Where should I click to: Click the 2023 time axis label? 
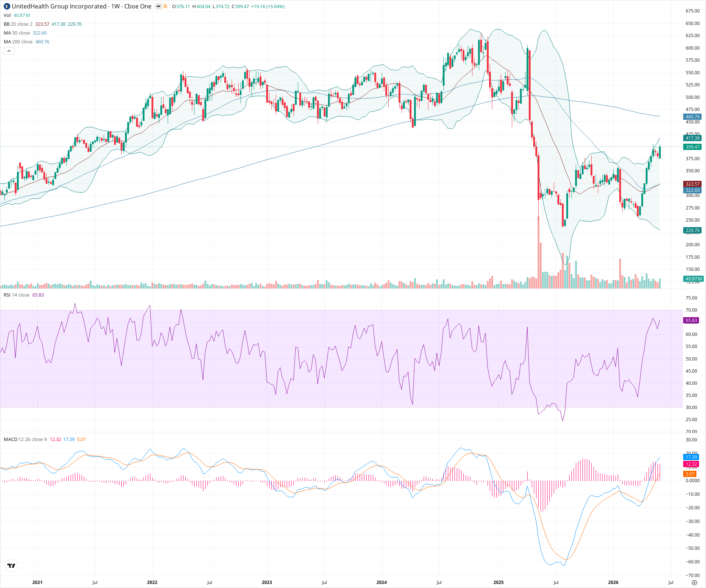pos(267,582)
